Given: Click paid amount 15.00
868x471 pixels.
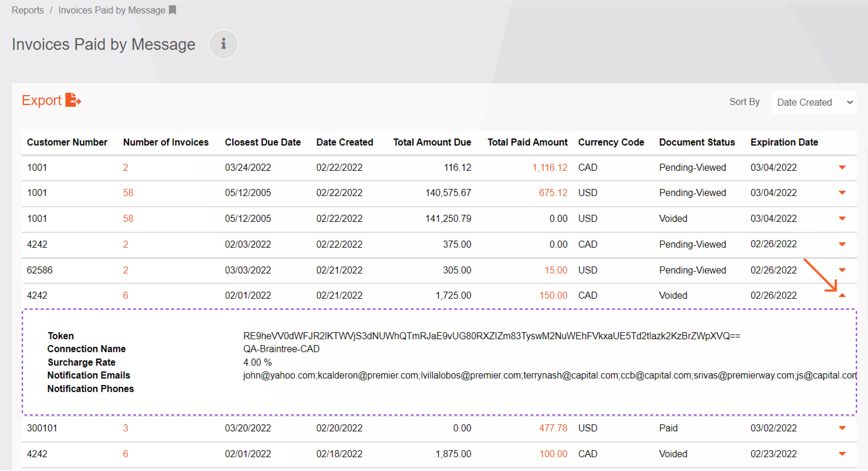Looking at the screenshot, I should 556,270.
